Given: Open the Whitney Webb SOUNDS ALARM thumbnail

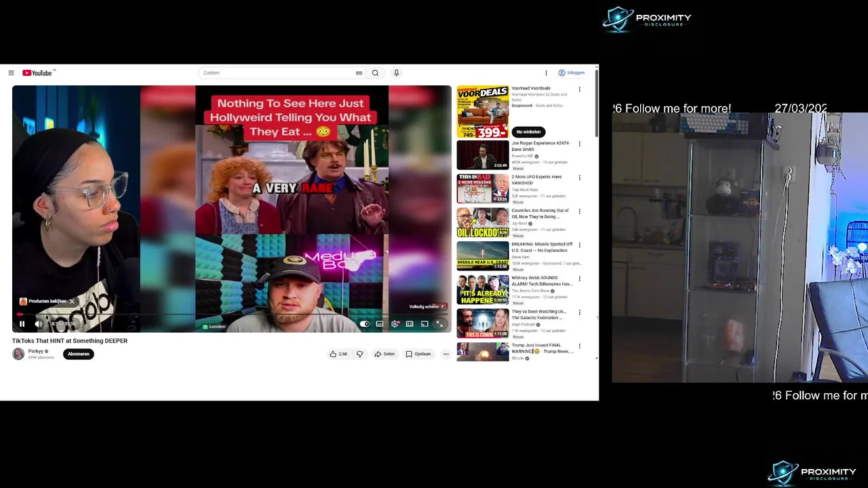Looking at the screenshot, I should (483, 289).
